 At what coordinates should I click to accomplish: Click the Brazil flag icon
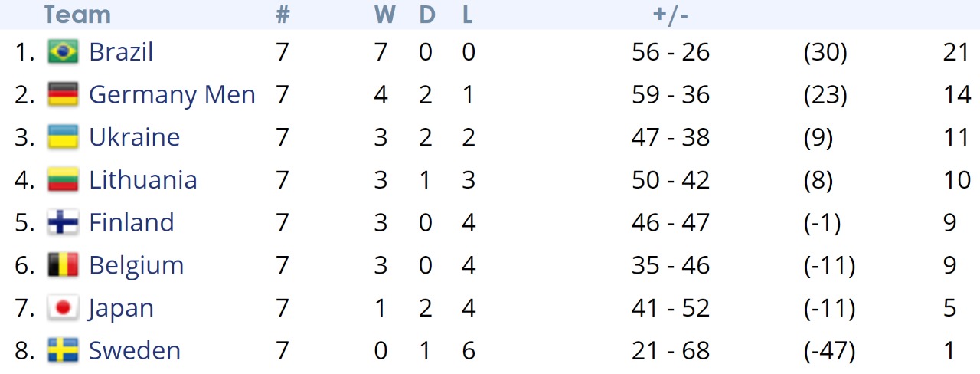pyautogui.click(x=63, y=52)
